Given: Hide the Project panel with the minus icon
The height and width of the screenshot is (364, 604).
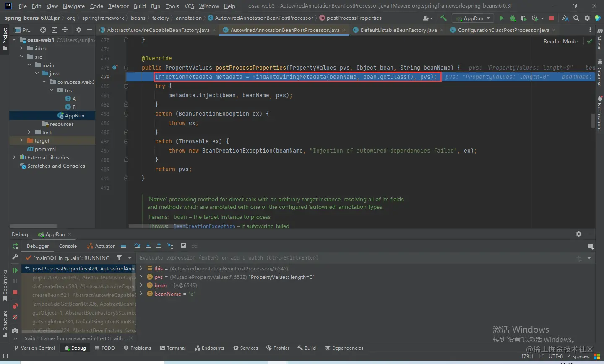Looking at the screenshot, I should [89, 30].
